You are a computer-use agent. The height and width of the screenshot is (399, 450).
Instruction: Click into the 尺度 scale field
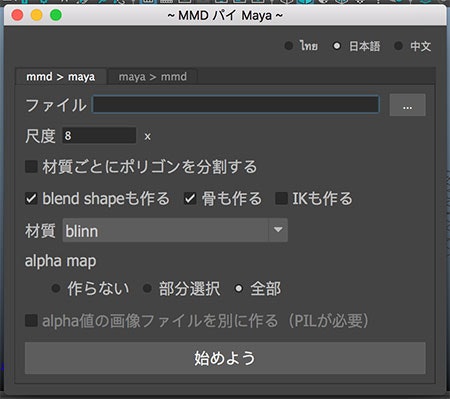click(x=99, y=135)
